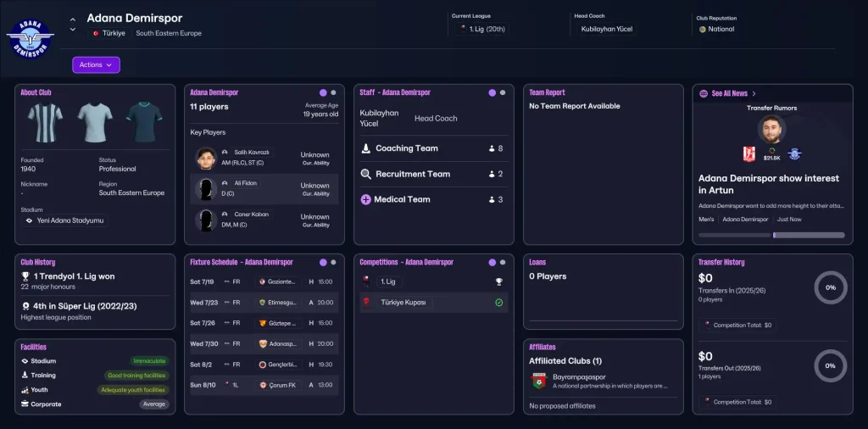Click the Adanasp... club badge in fixtures
This screenshot has height=429, width=868.
[x=263, y=343]
